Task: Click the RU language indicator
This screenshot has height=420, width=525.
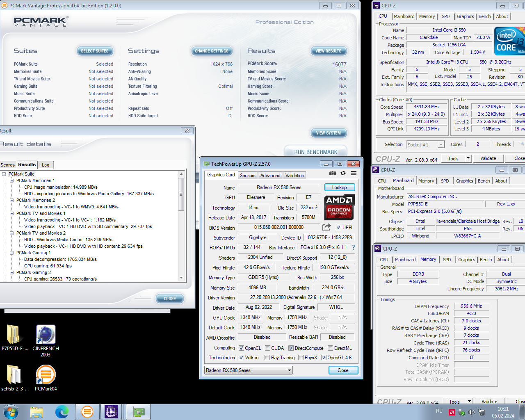Action: pyautogui.click(x=439, y=411)
